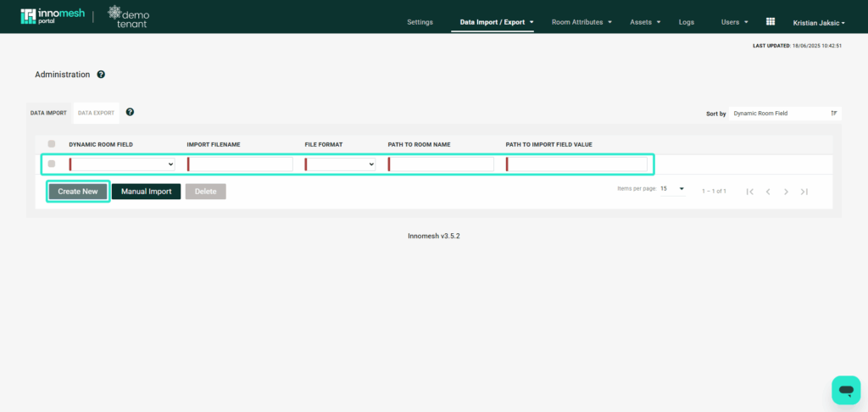Click the Manual Import button
Viewport: 868px width, 412px height.
point(146,192)
